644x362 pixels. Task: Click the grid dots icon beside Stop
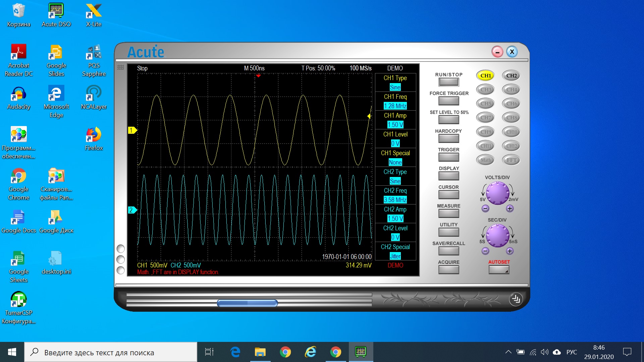(121, 67)
